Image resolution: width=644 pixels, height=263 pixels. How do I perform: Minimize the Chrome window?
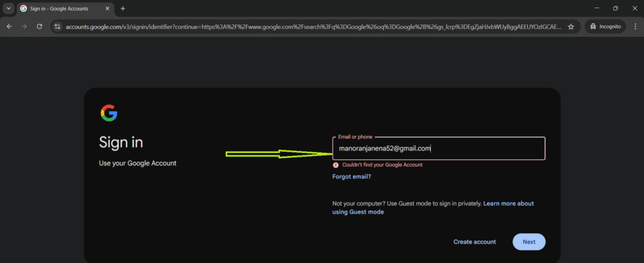597,8
